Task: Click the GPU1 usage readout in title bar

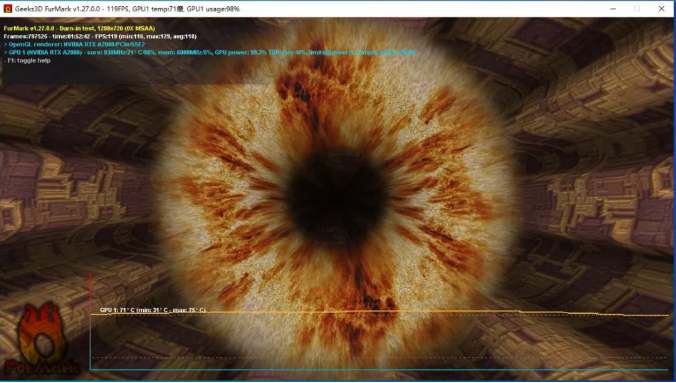Action: 213,9
